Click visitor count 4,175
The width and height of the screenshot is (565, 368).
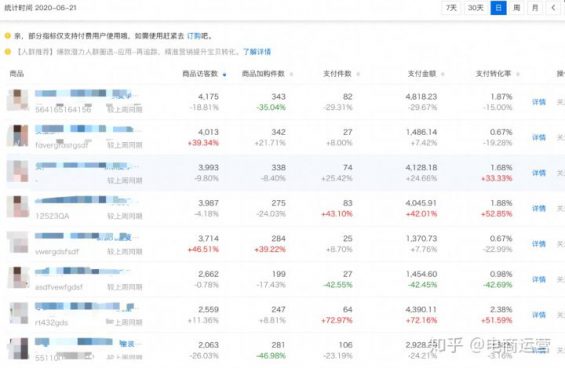pos(208,97)
